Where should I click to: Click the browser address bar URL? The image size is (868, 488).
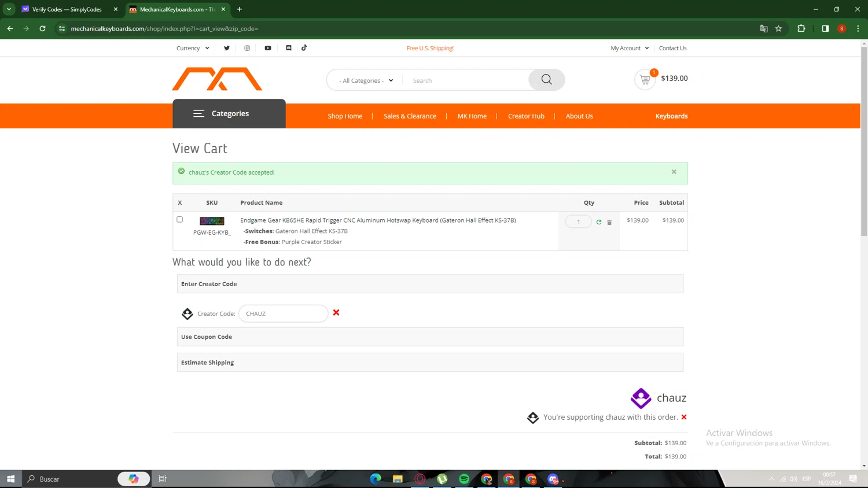point(164,28)
